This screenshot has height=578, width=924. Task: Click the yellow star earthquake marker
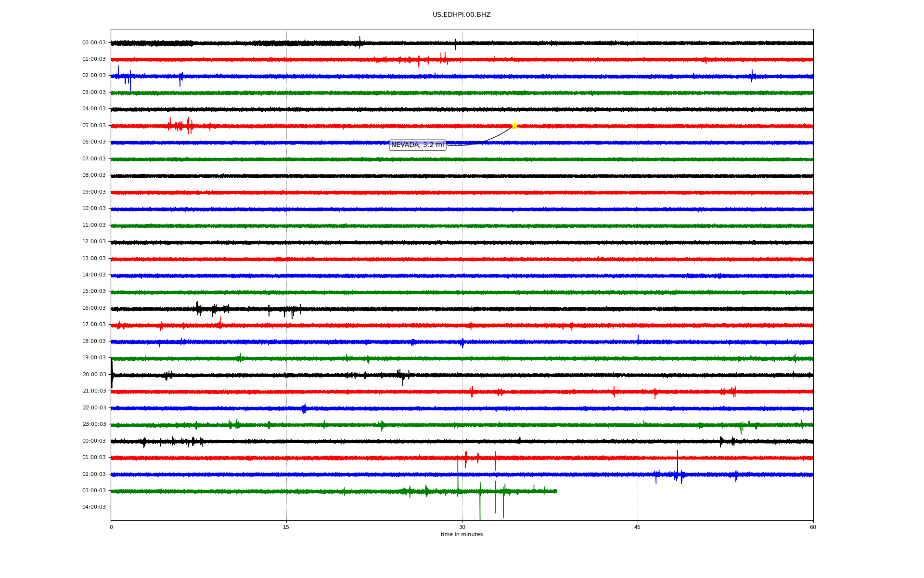514,125
